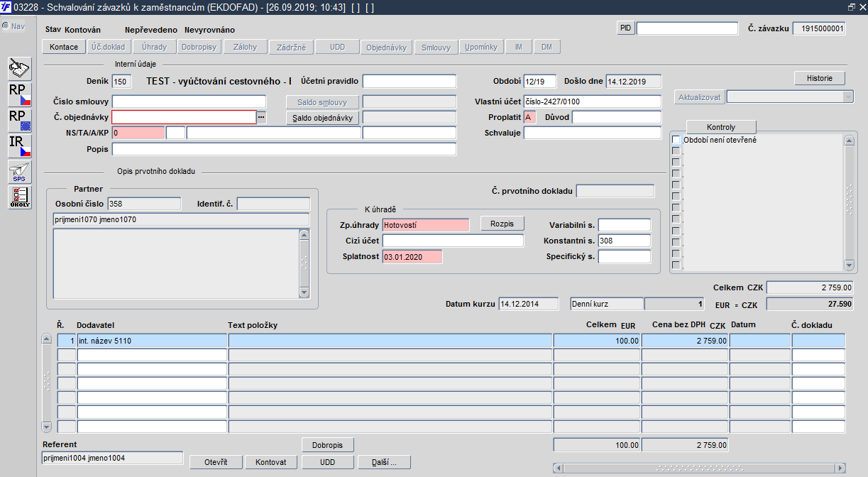Click the restore window icon in title bar

point(851,6)
